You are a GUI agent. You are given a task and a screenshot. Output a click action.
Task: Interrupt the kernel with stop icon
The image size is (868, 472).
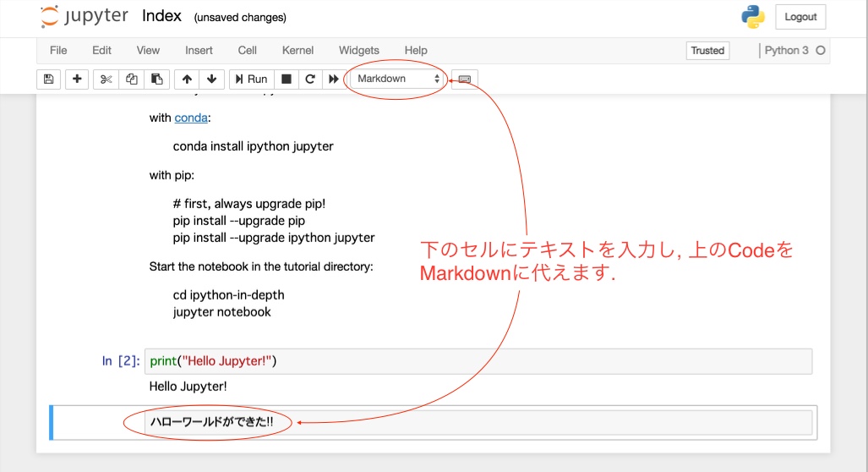pyautogui.click(x=287, y=79)
